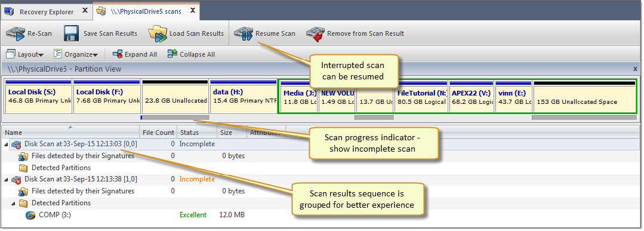Screen dimensions: 644x231
Task: Click the scan progress bar under 23.8 GB Unallocated
Action: pyautogui.click(x=175, y=118)
